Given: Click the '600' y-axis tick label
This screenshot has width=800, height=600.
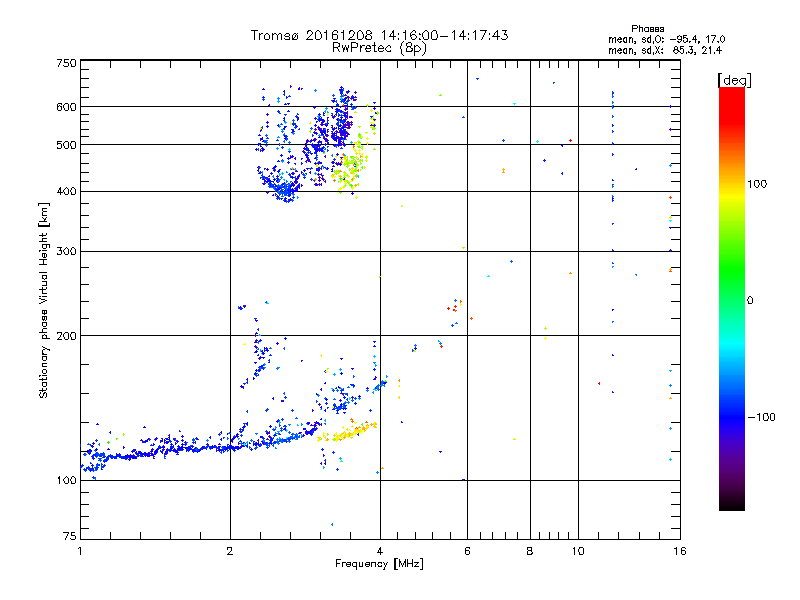Looking at the screenshot, I should (x=66, y=107).
